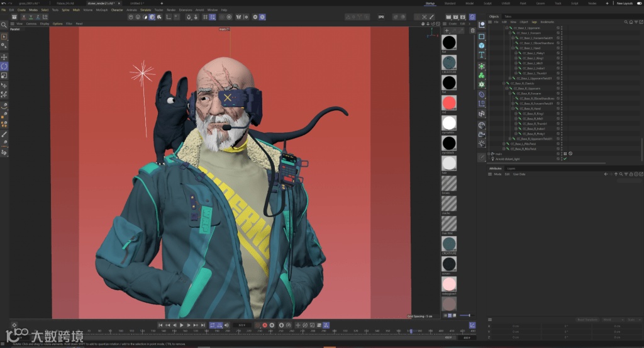Click the Record keyframe red button
The image size is (644, 348).
265,325
